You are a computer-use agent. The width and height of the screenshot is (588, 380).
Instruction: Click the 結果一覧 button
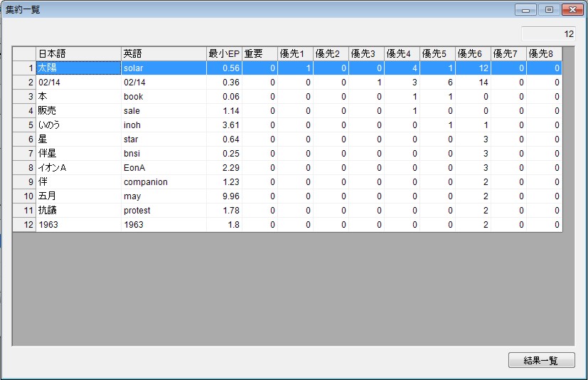541,360
